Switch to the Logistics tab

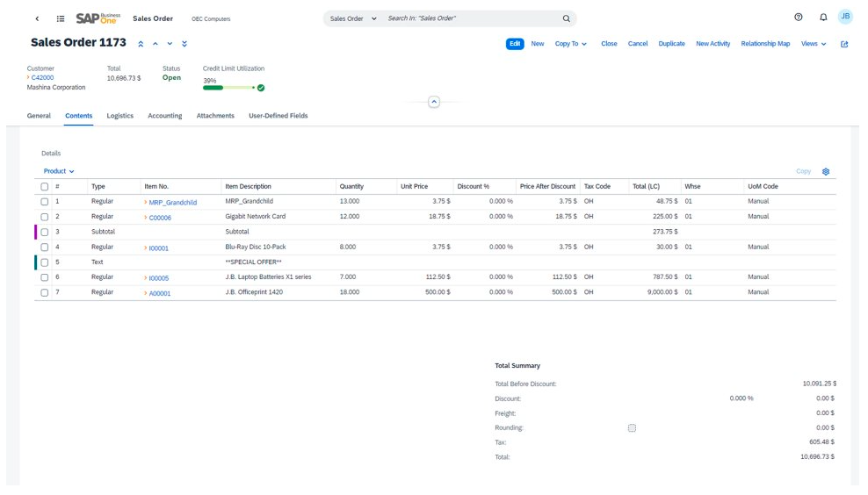click(x=120, y=116)
